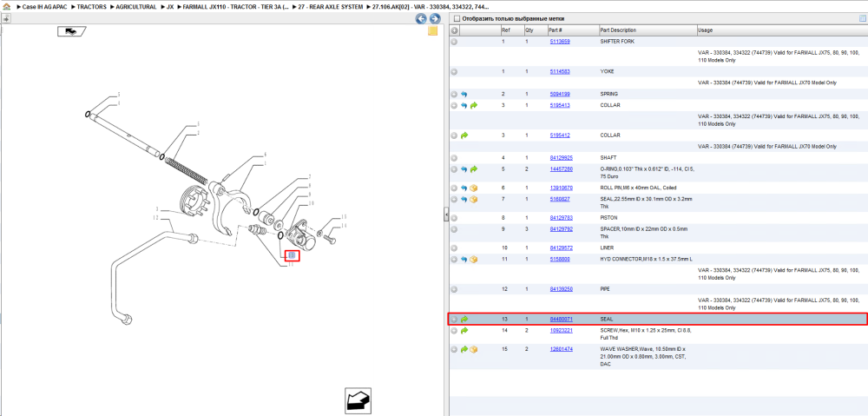Select callout 11 label in the diagram
The height and width of the screenshot is (416, 868).
tap(290, 264)
